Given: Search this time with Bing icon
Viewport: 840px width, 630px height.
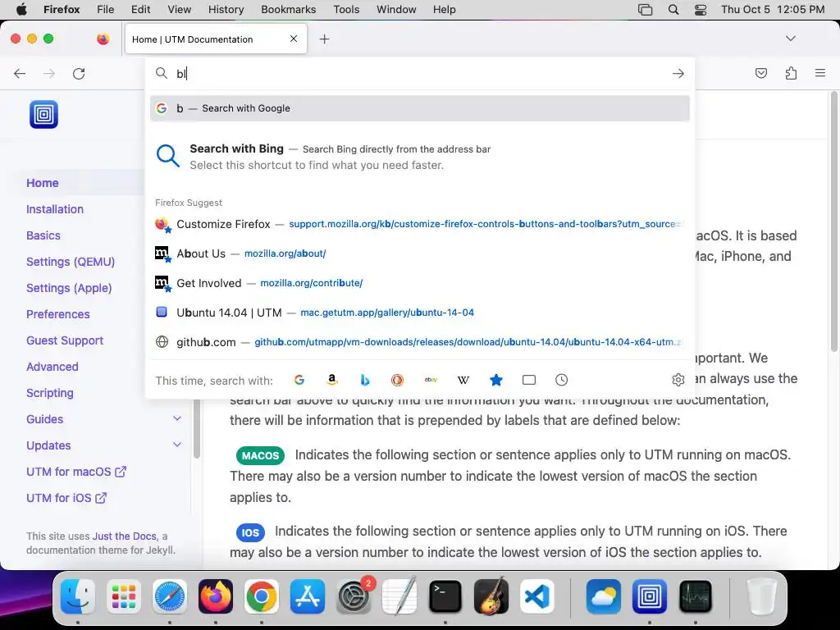Looking at the screenshot, I should click(365, 380).
